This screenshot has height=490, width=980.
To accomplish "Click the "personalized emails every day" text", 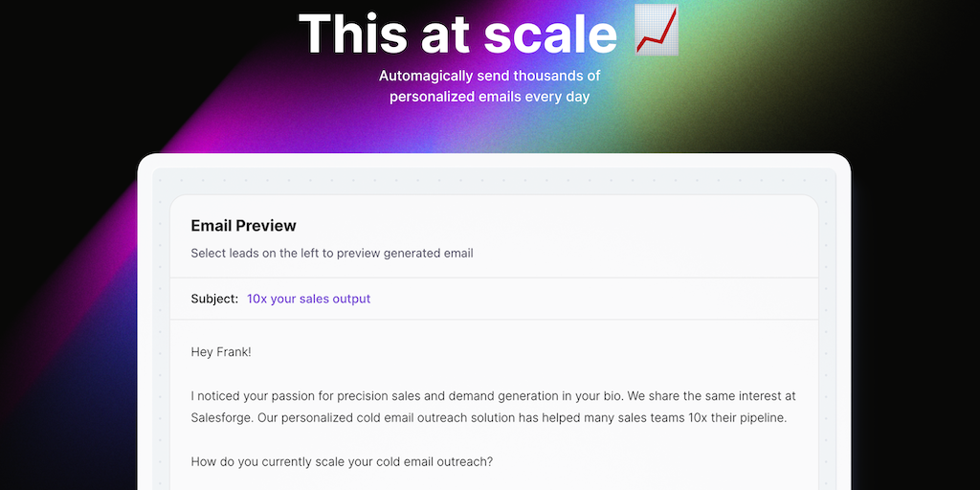I will click(x=489, y=97).
